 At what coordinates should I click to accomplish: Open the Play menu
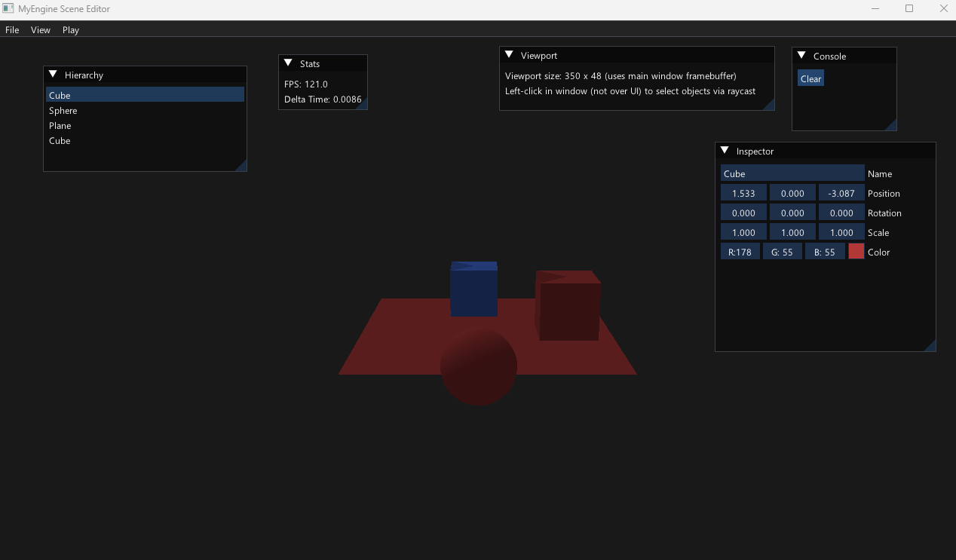pyautogui.click(x=71, y=30)
